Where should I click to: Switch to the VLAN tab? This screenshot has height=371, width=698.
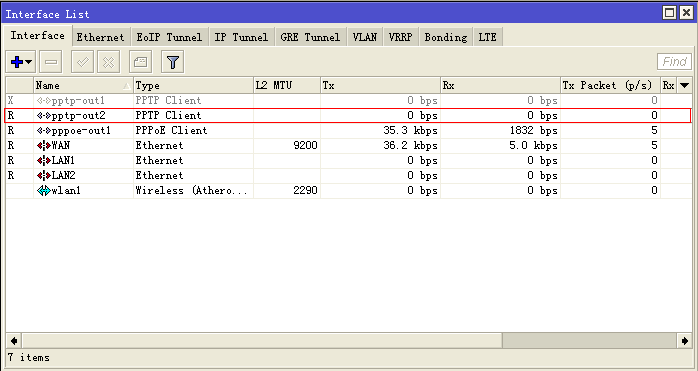[x=365, y=37]
